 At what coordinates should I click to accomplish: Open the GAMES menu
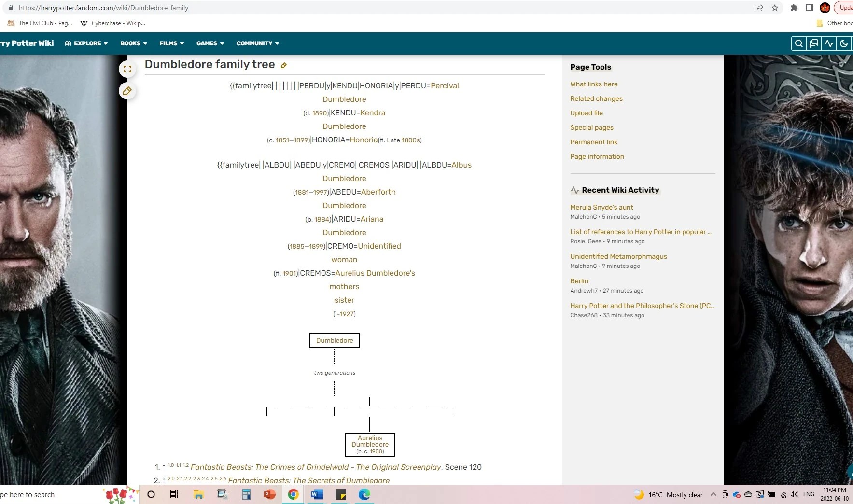(210, 43)
